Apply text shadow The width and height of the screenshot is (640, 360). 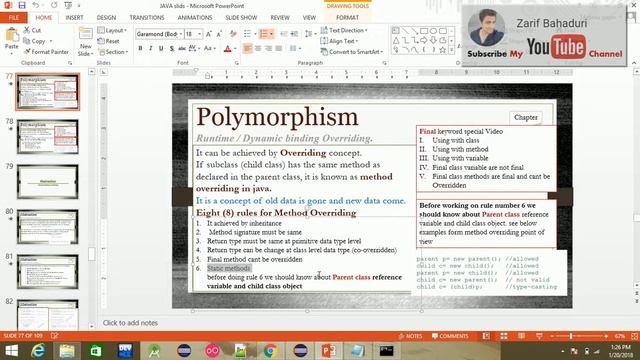coord(171,49)
